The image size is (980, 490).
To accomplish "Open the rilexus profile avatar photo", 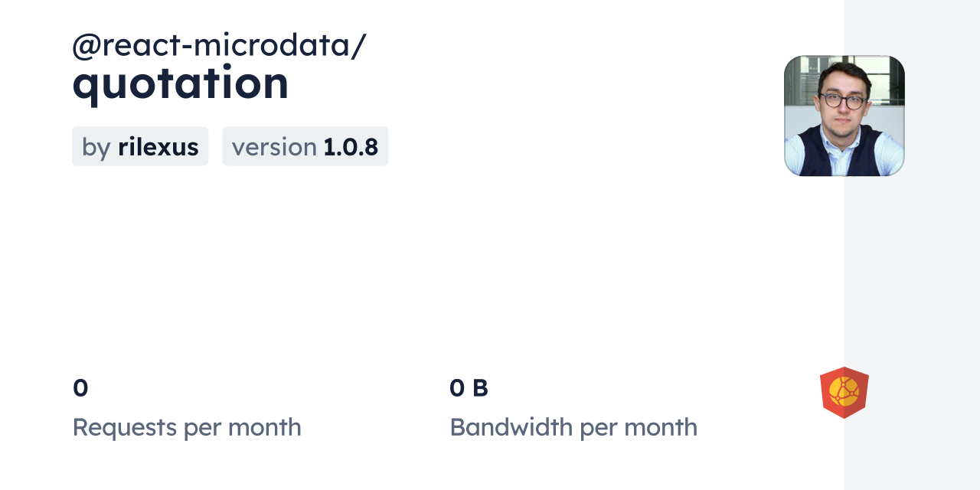I will tap(844, 116).
